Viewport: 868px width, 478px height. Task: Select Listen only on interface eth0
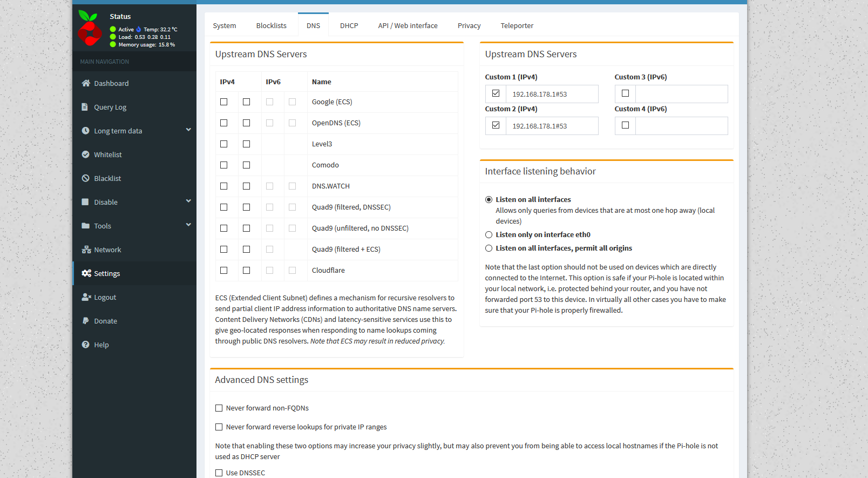point(489,235)
